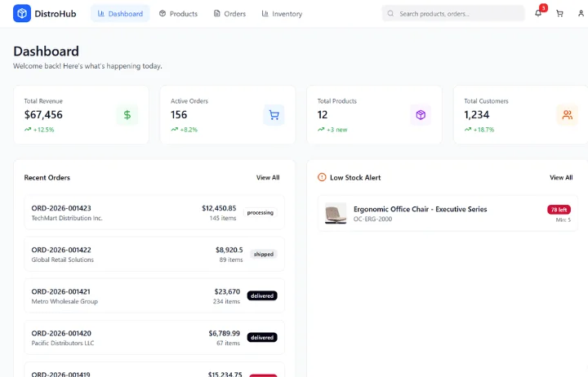
Task: Click the purple box Total Products icon
Action: 421,115
